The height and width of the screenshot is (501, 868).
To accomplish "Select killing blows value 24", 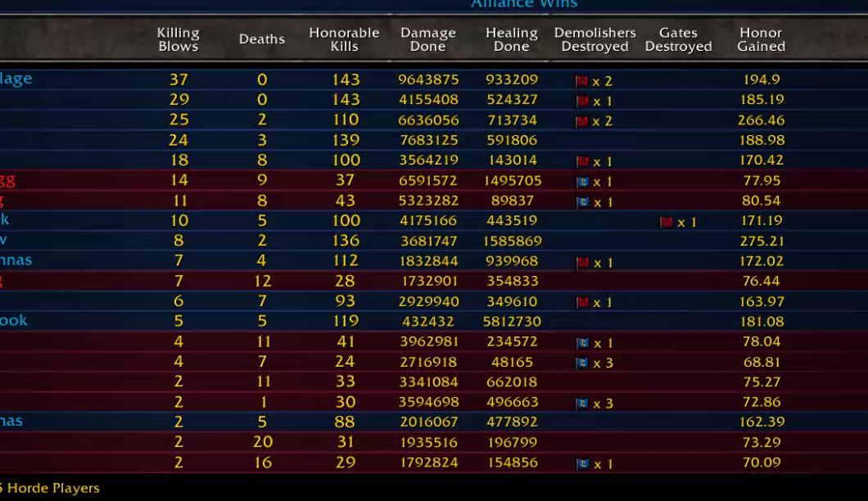I will [x=179, y=140].
